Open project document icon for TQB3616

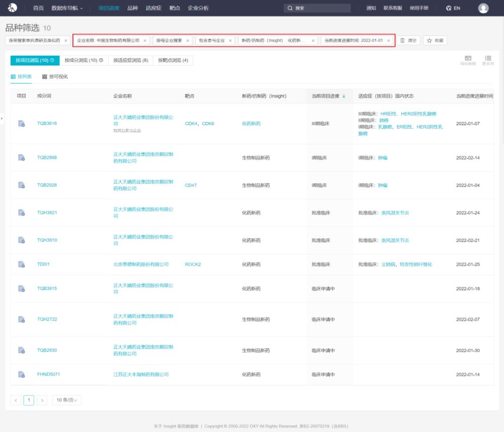click(x=22, y=124)
